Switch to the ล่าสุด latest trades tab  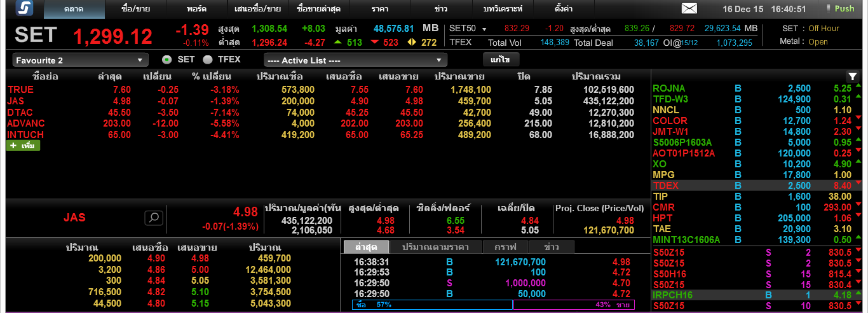367,247
